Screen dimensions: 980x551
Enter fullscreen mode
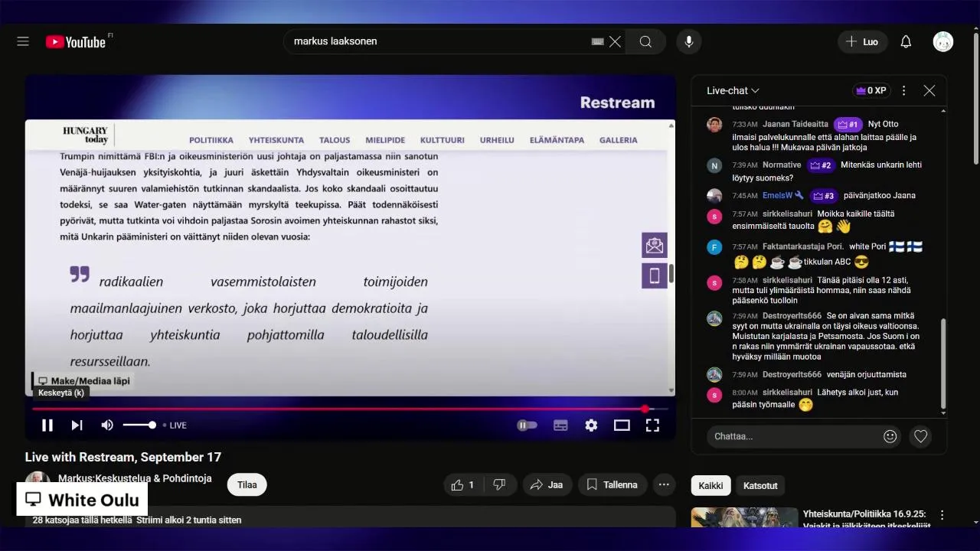(x=652, y=425)
